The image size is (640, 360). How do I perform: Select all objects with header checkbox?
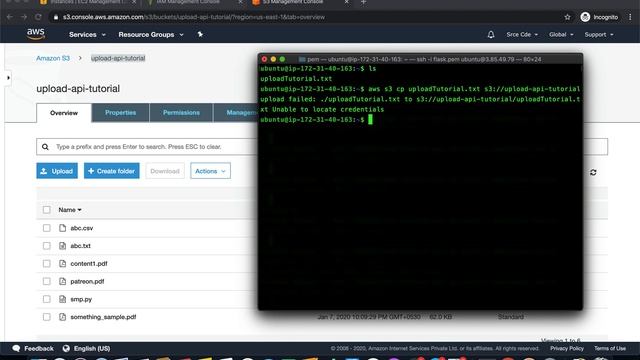coord(47,210)
